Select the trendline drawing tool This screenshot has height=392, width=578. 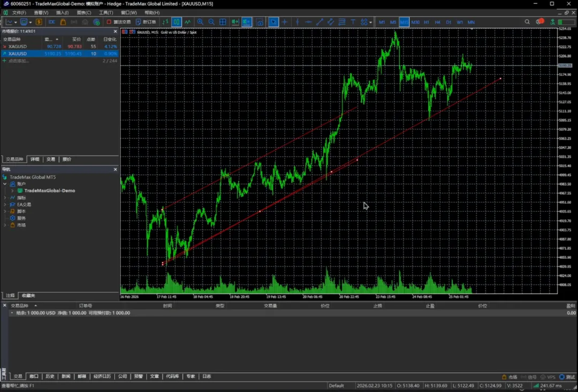coord(320,22)
